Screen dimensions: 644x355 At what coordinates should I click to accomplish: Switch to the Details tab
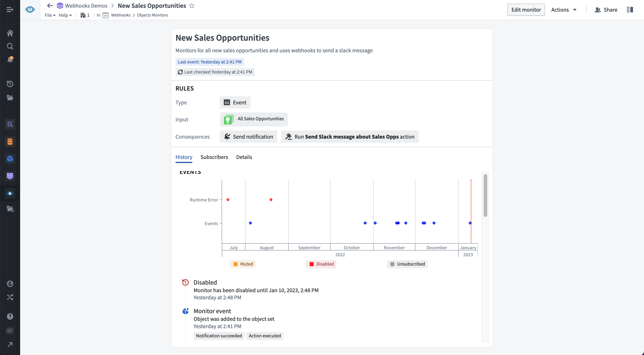coord(244,157)
